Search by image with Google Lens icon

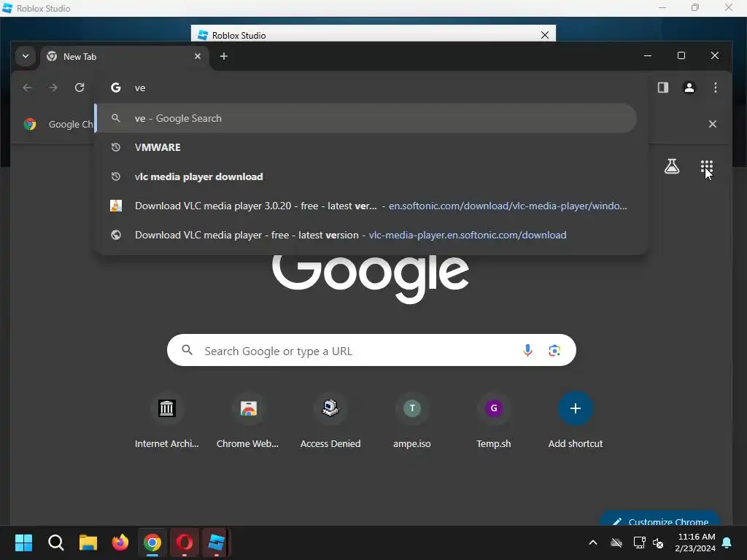coord(554,351)
